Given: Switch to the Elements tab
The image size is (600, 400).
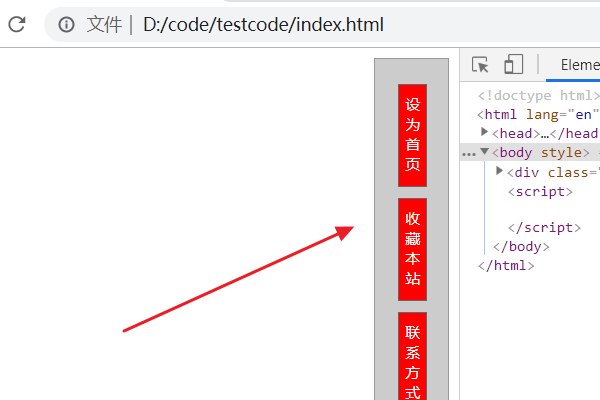Looking at the screenshot, I should click(x=580, y=65).
